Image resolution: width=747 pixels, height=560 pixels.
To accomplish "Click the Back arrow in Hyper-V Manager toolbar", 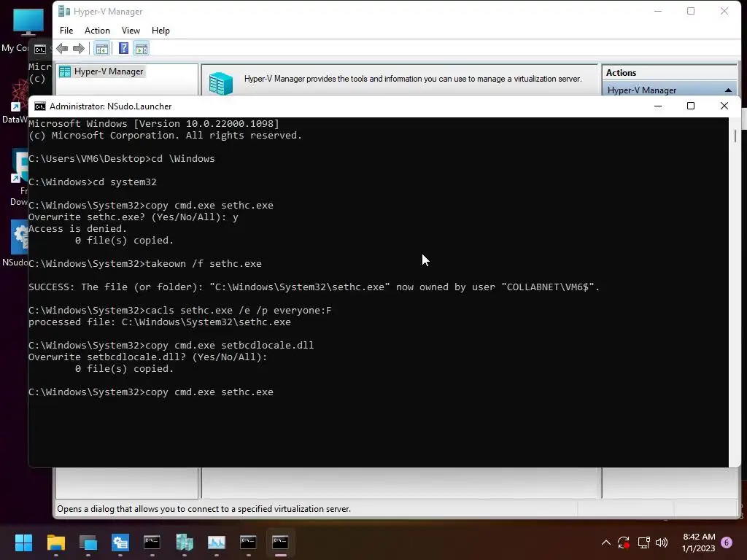I will point(62,48).
